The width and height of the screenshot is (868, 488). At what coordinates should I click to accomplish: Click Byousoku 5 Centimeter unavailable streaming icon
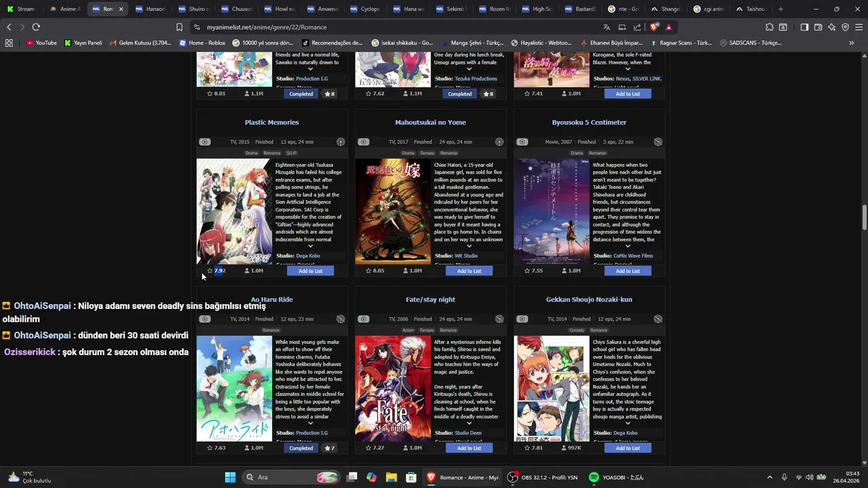(x=658, y=142)
